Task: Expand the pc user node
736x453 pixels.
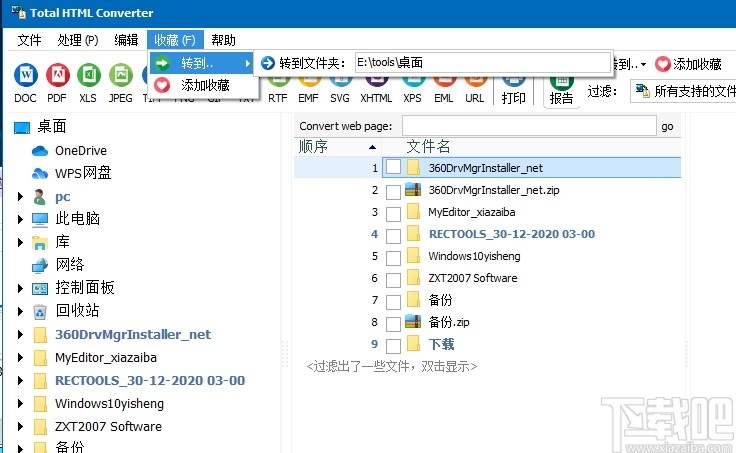Action: (20, 197)
